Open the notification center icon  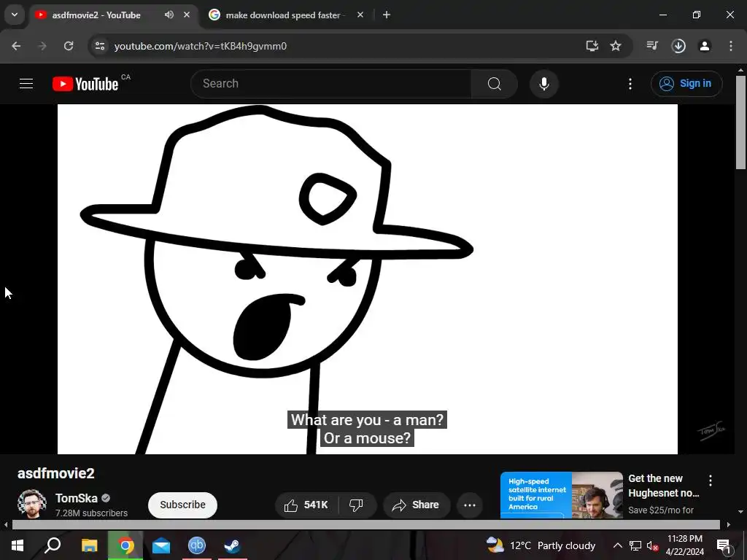click(x=724, y=545)
